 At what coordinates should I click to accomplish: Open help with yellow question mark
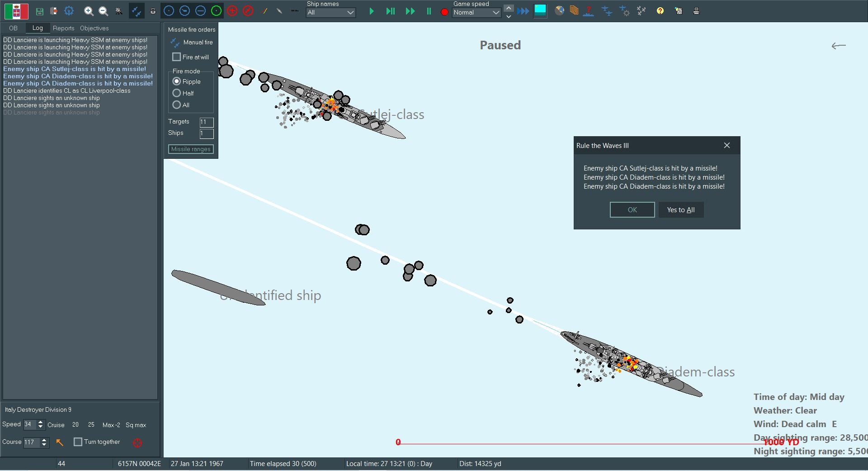(x=660, y=11)
